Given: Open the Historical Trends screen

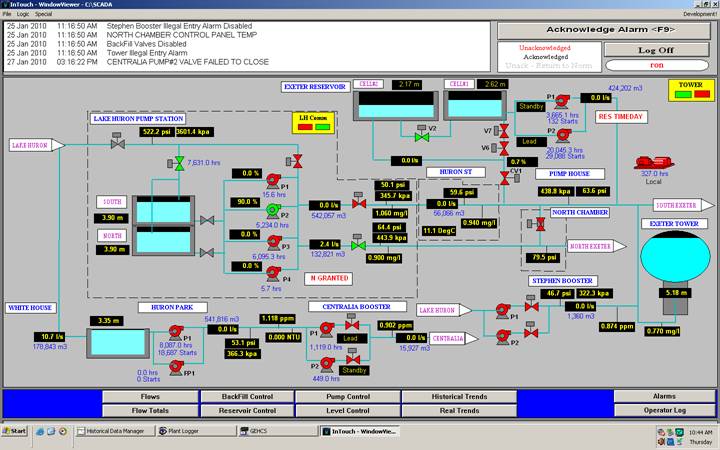Looking at the screenshot, I should 458,396.
